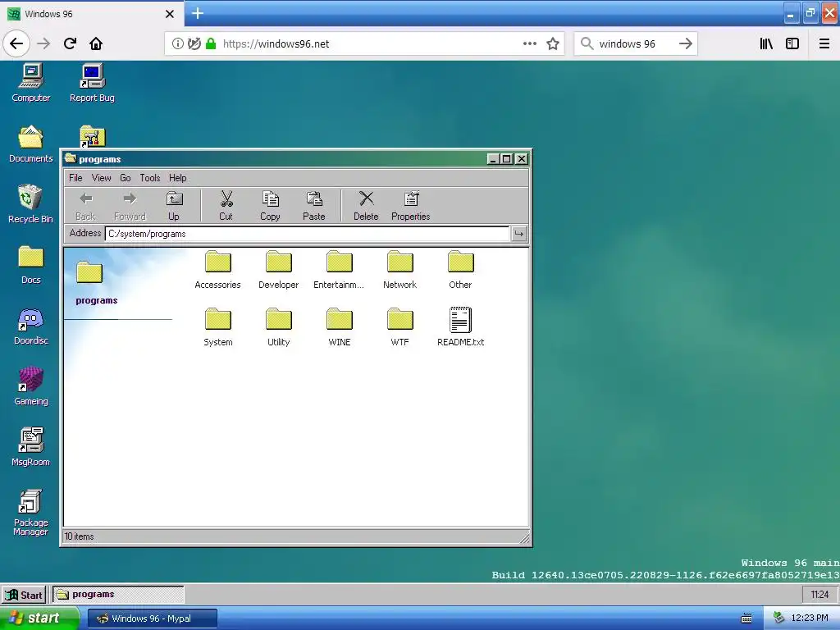Image resolution: width=840 pixels, height=630 pixels.
Task: Launch the Doordisc shortcut
Action: (x=30, y=326)
